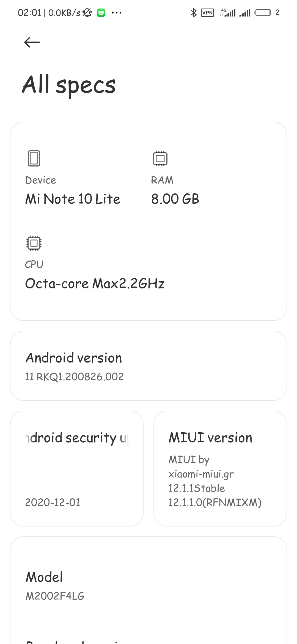Viewport: 297px width, 644px height.
Task: Tap the three-dots notification overflow
Action: [117, 13]
